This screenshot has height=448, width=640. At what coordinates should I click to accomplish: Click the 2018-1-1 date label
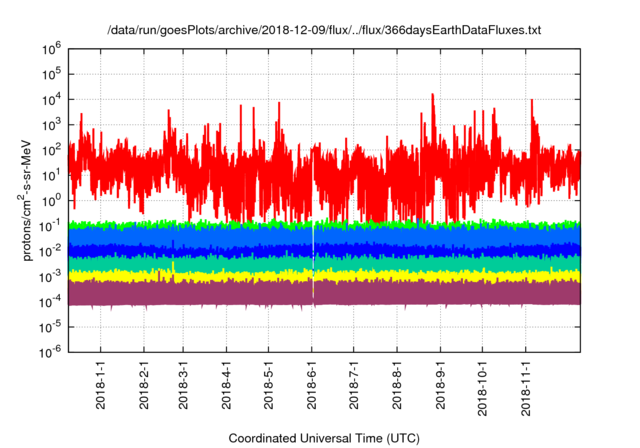point(100,385)
